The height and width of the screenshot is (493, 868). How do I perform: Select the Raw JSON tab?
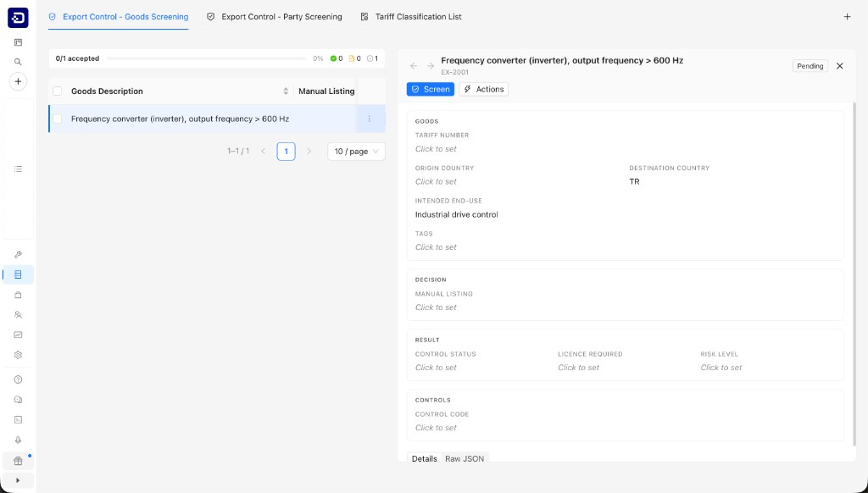pyautogui.click(x=465, y=458)
